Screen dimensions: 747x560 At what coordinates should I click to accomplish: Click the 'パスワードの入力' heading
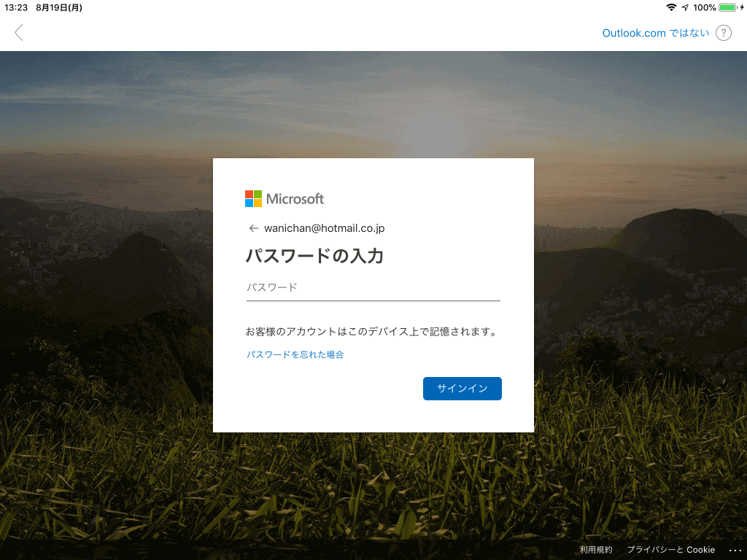pyautogui.click(x=314, y=256)
